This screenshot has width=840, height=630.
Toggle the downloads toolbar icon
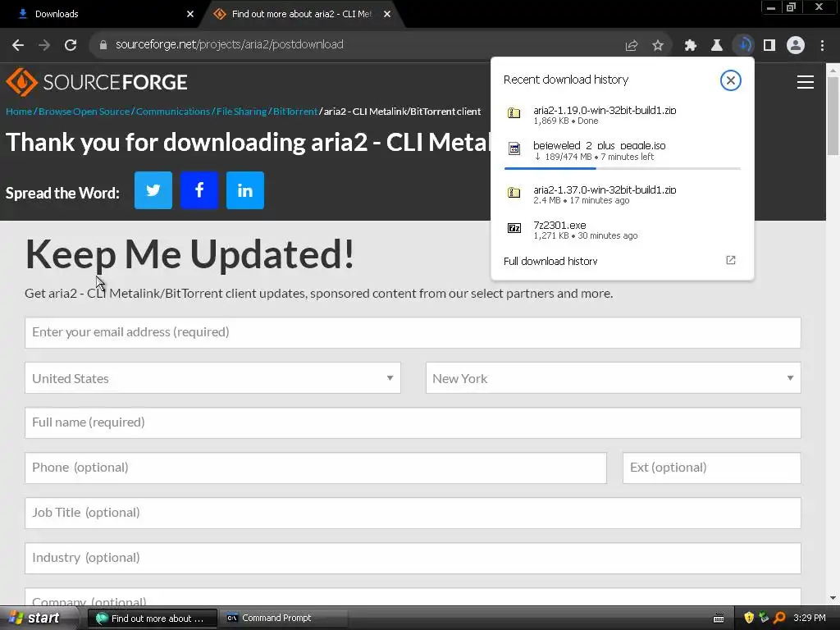click(743, 45)
